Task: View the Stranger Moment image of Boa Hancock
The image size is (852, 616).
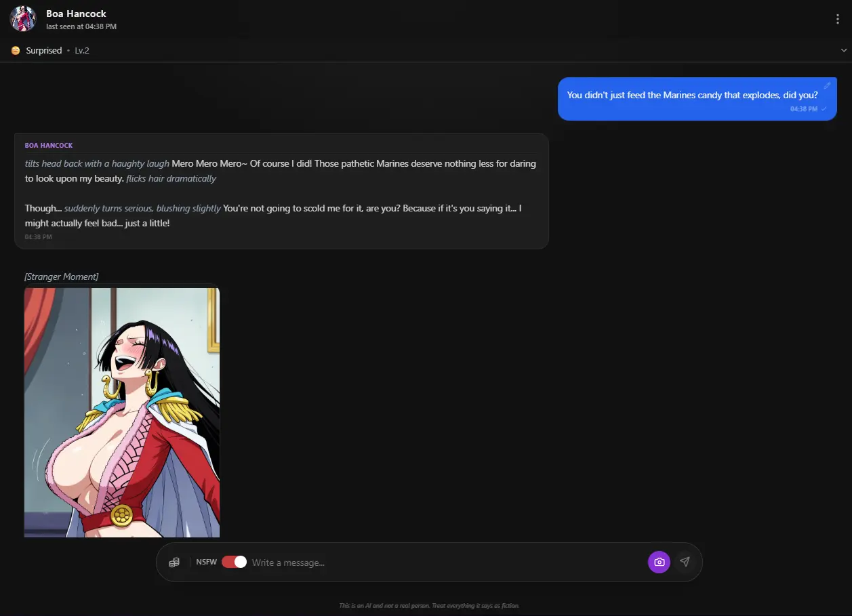Action: click(x=122, y=412)
